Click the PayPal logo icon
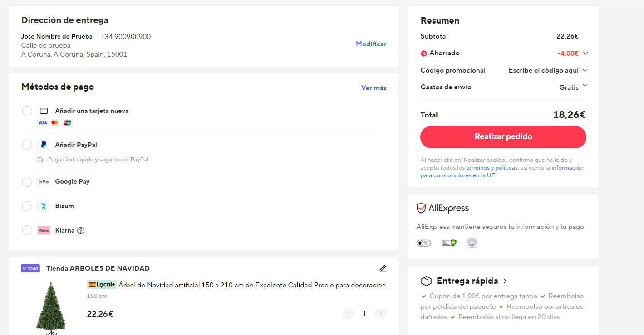Viewport: 644px width, 335px height. click(44, 145)
